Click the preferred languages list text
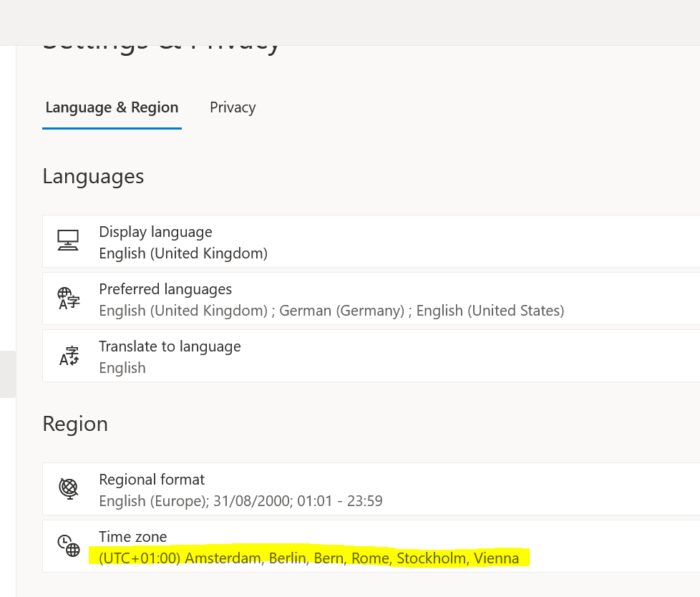 (331, 311)
